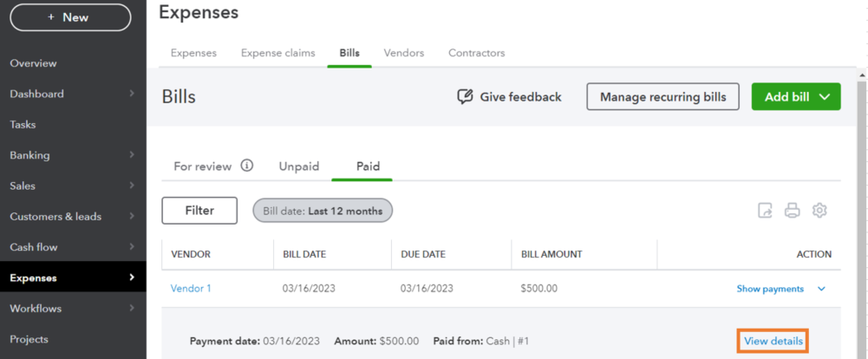This screenshot has width=868, height=359.
Task: Switch to the For review tab
Action: point(203,166)
